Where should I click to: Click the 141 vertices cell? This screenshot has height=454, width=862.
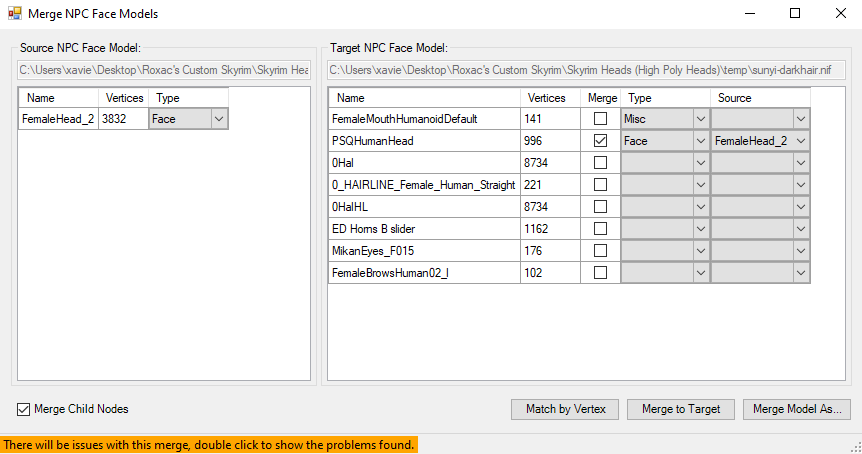(x=550, y=119)
